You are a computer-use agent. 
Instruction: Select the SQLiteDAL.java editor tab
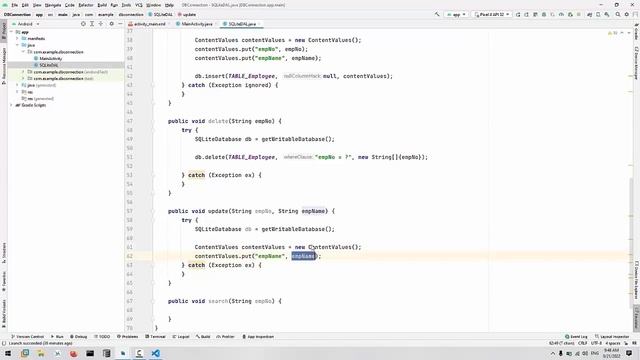click(242, 24)
